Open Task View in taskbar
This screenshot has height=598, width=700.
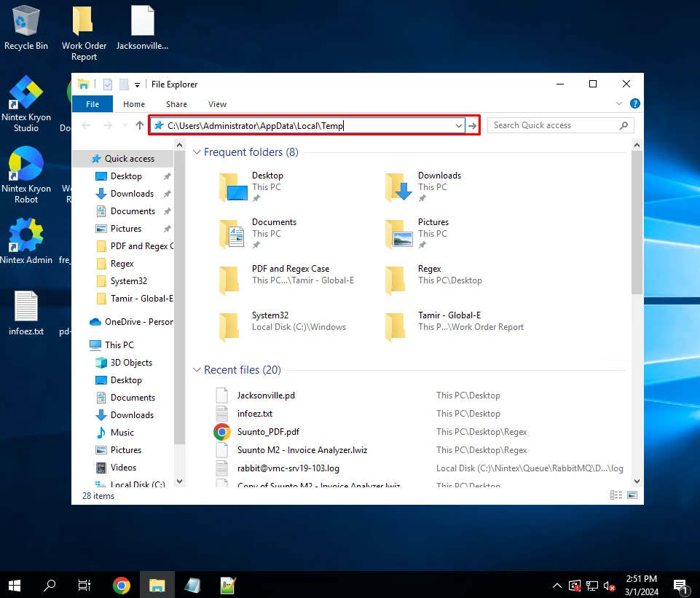pyautogui.click(x=84, y=585)
